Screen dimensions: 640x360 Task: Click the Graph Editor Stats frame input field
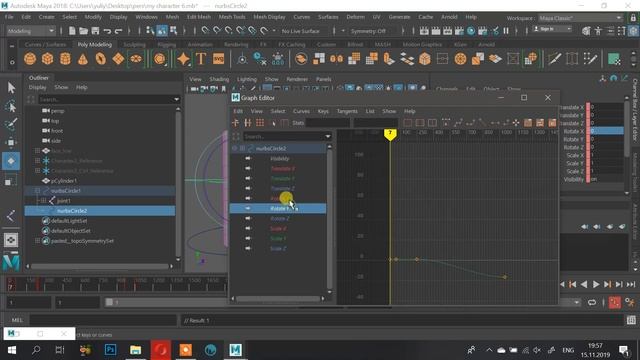click(328, 123)
